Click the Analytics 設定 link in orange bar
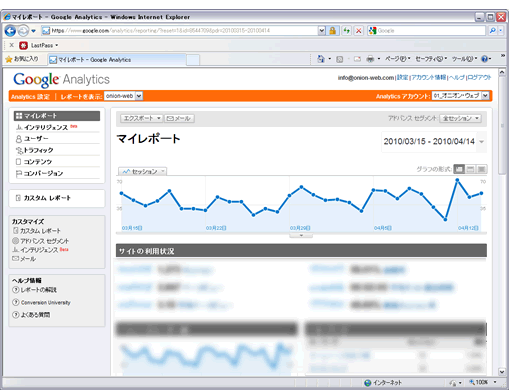 pos(30,97)
